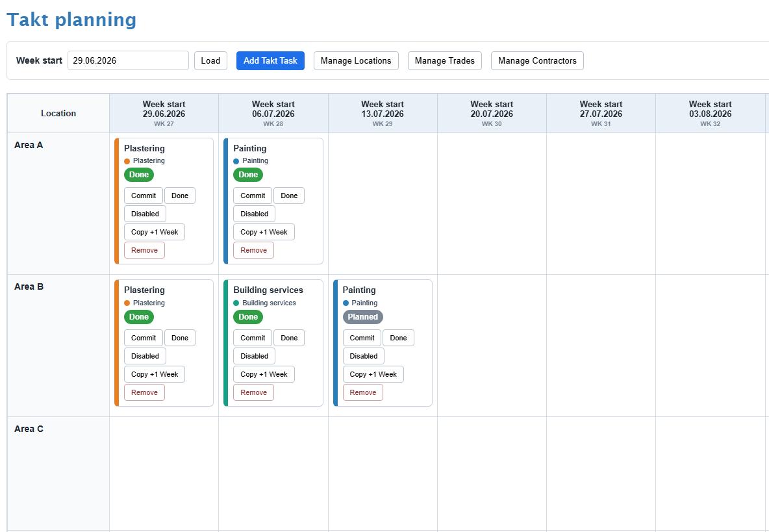Image resolution: width=769 pixels, height=532 pixels.
Task: Copy Building services task +1 week
Action: pos(264,374)
